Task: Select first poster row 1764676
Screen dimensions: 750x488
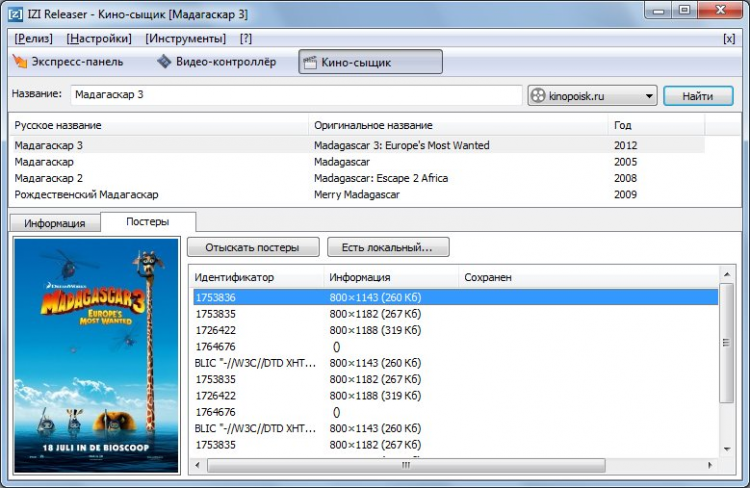Action: [x=455, y=346]
